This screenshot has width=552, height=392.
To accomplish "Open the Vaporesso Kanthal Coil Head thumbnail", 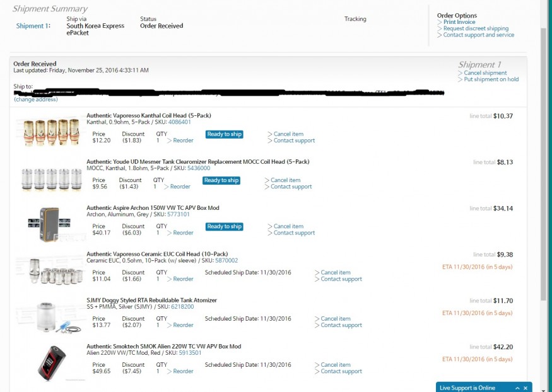I will pyautogui.click(x=51, y=132).
